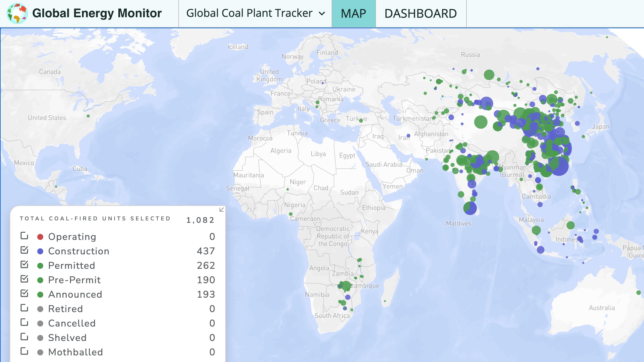The height and width of the screenshot is (362, 644).
Task: Open the Global Coal Plant Tracker dropdown
Action: tap(249, 14)
